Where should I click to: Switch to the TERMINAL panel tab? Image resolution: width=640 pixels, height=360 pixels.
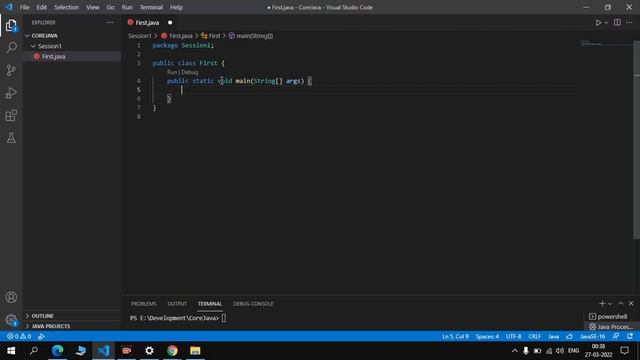click(210, 304)
